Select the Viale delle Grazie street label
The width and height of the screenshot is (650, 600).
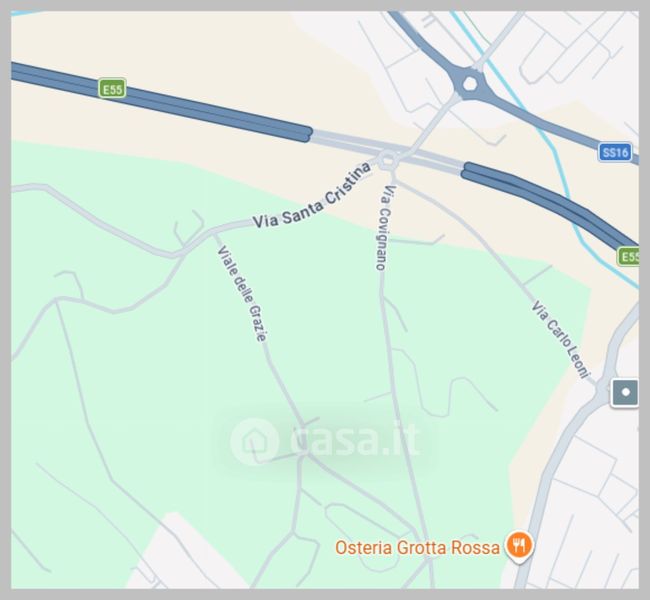[242, 294]
